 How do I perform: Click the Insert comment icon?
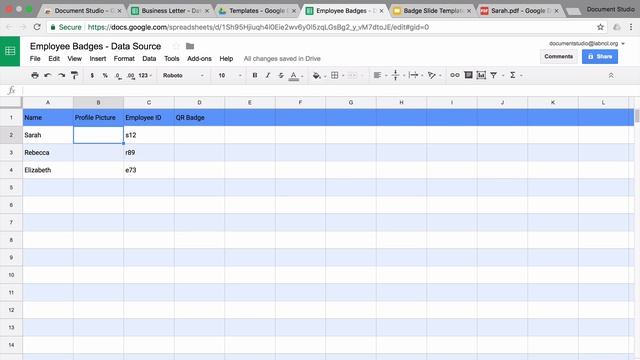(468, 75)
